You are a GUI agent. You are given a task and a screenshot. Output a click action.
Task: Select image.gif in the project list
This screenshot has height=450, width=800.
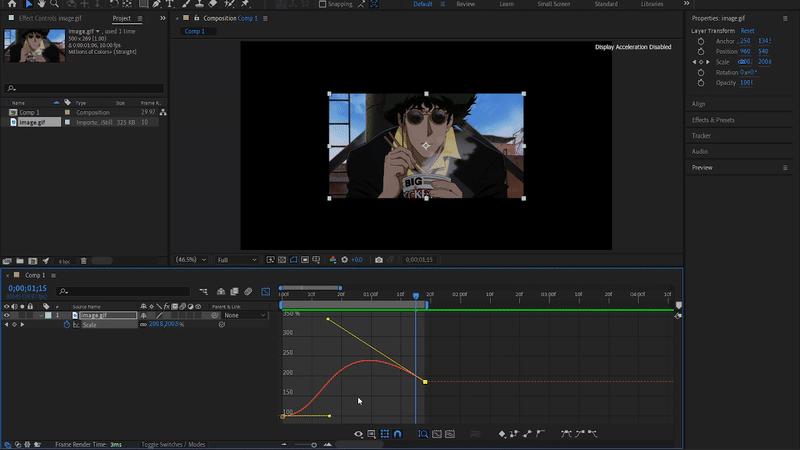point(32,122)
